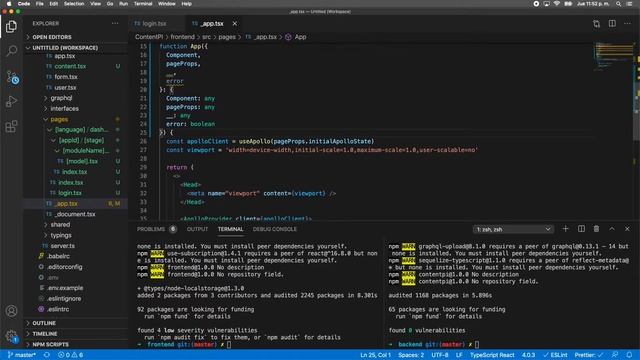Click TypeScript version 4.0.3 status item
Screen dimensions: 640x360
(x=528, y=355)
